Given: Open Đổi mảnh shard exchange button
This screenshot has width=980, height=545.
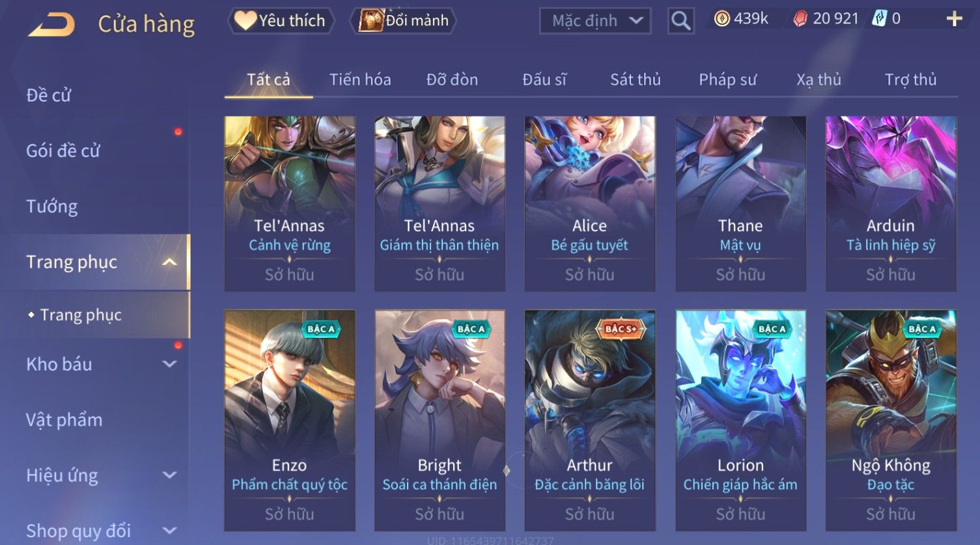Looking at the screenshot, I should click(404, 21).
